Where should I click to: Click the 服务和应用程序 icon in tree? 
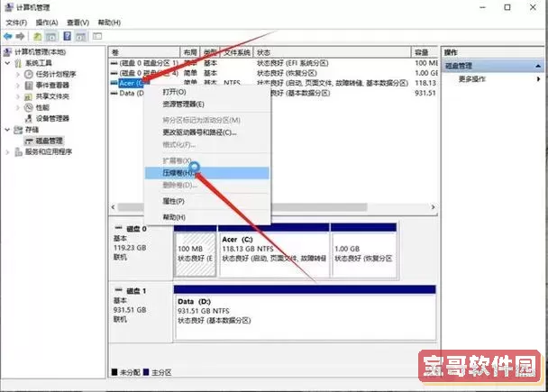pyautogui.click(x=18, y=151)
